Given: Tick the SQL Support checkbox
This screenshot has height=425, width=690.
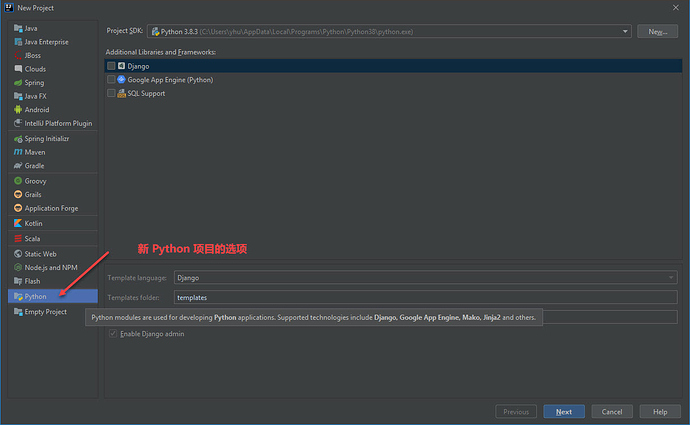Looking at the screenshot, I should (x=111, y=93).
